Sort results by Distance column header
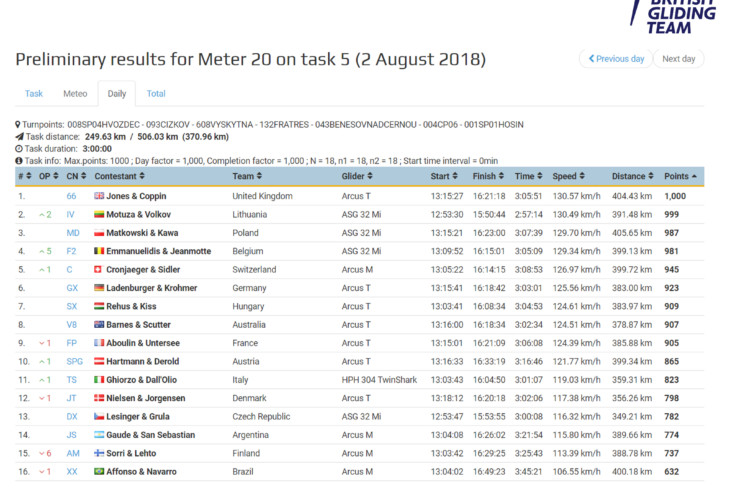The height and width of the screenshot is (500, 730). click(628, 177)
